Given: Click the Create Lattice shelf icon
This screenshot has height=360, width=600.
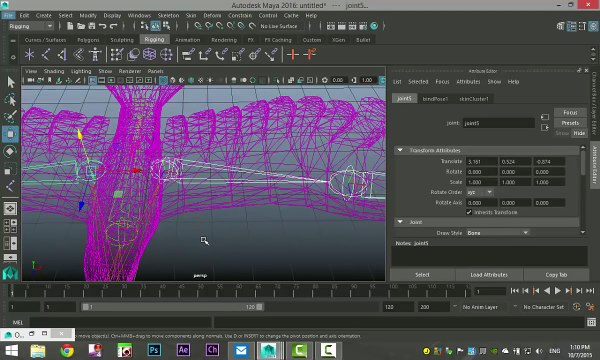Looking at the screenshot, I should point(149,55).
